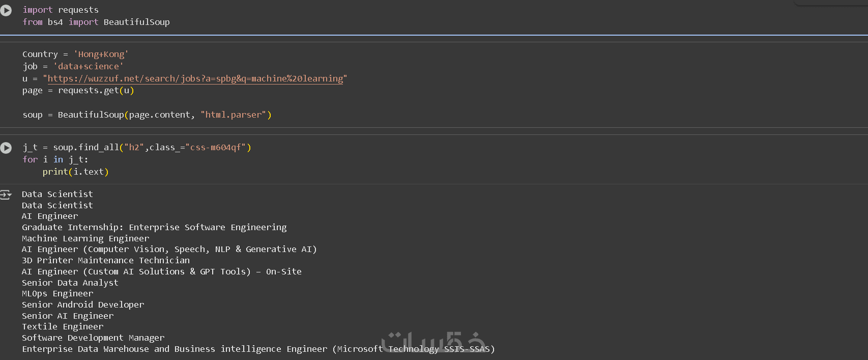Click the output actions icon beside results
868x360 pixels.
pyautogui.click(x=6, y=195)
